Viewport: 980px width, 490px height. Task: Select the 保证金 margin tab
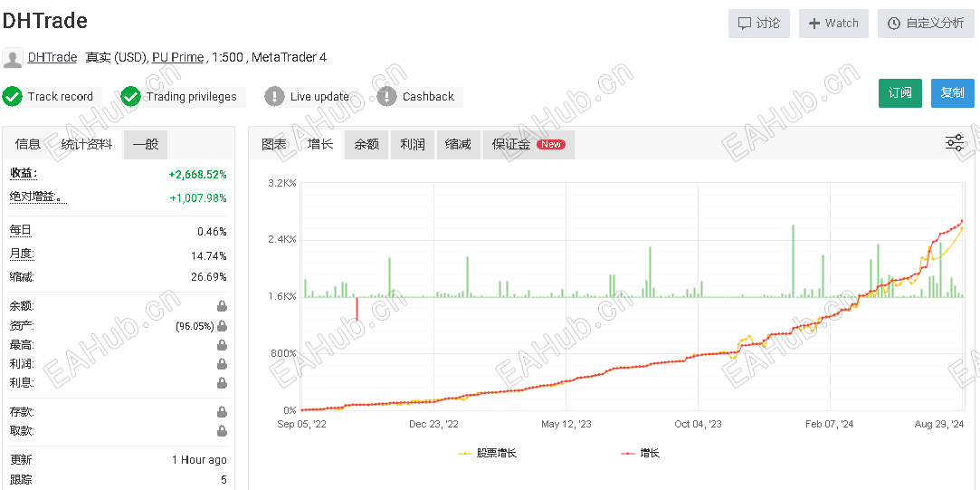[x=528, y=145]
